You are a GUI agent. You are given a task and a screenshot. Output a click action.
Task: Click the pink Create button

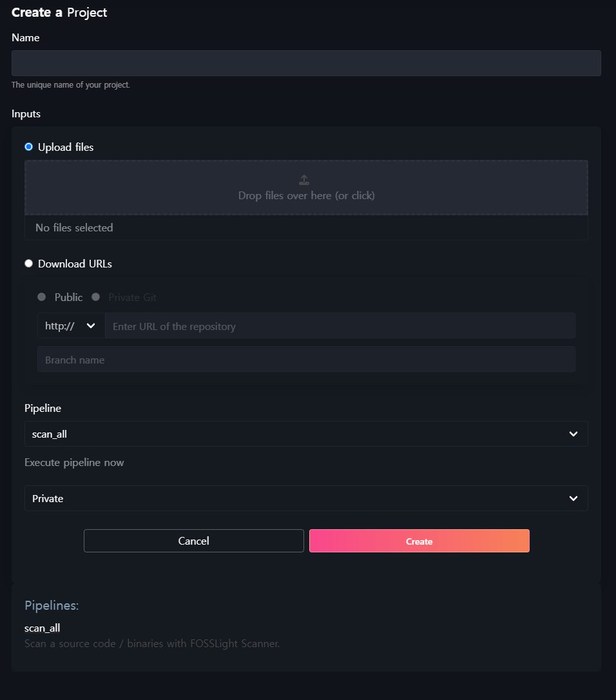tap(419, 541)
